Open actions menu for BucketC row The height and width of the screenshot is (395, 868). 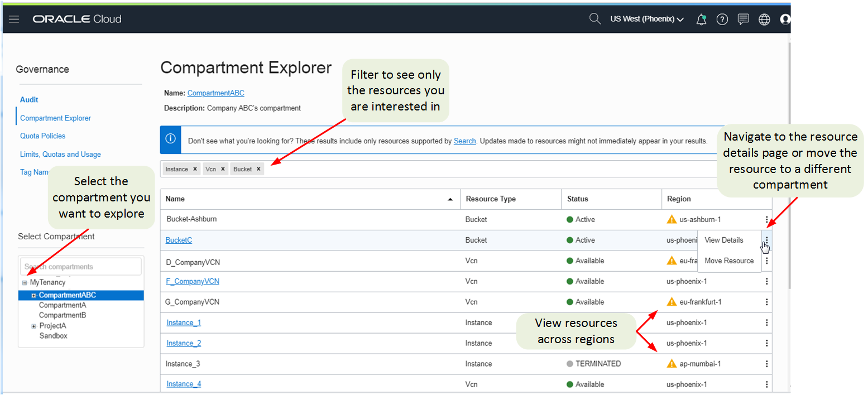pos(767,240)
